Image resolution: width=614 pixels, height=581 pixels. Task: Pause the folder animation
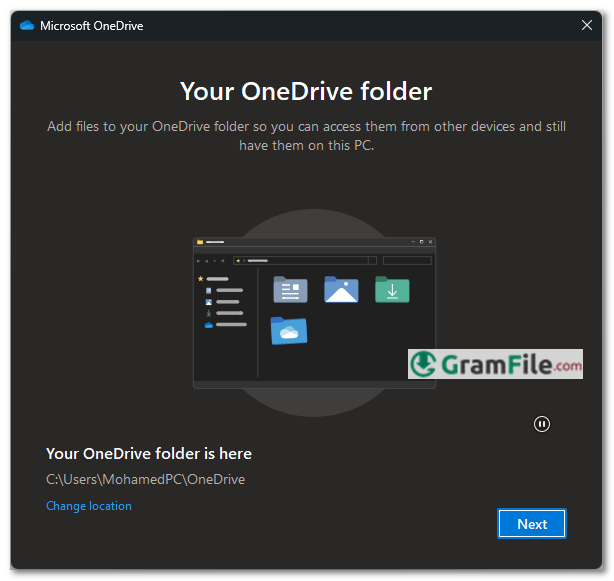542,424
